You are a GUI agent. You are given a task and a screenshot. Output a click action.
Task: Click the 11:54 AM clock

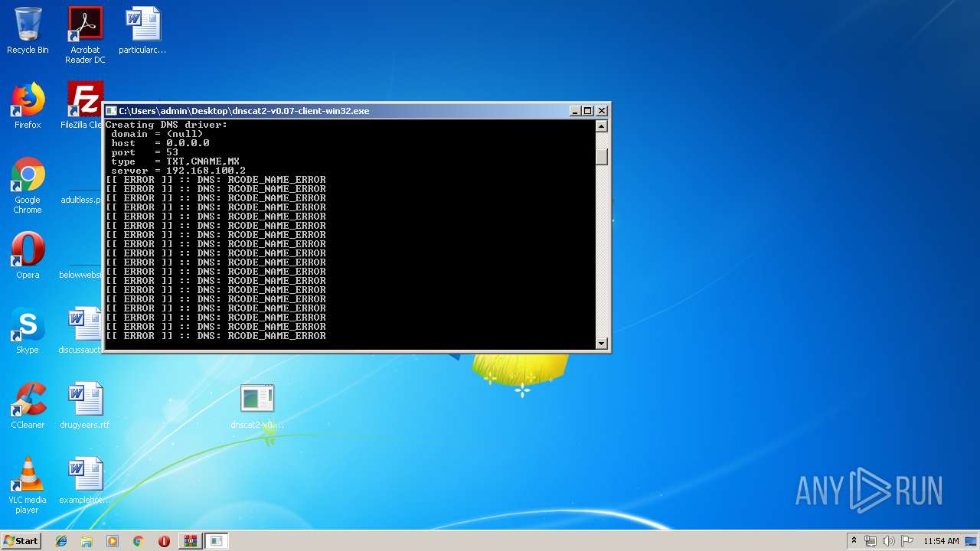pos(941,541)
